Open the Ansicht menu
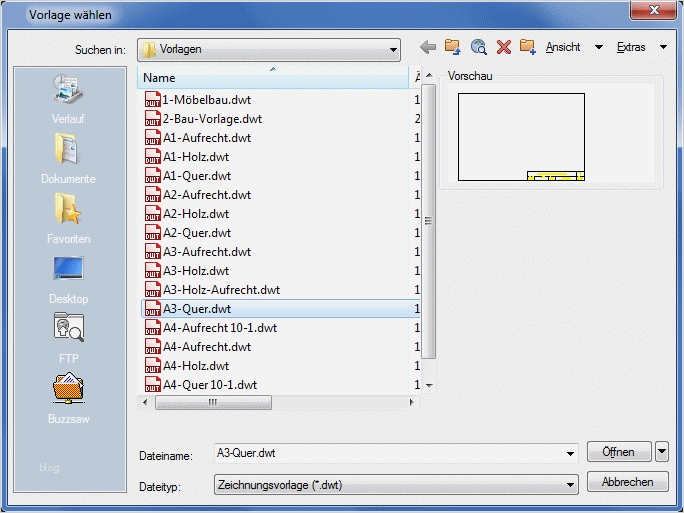This screenshot has height=513, width=684. pyautogui.click(x=563, y=47)
